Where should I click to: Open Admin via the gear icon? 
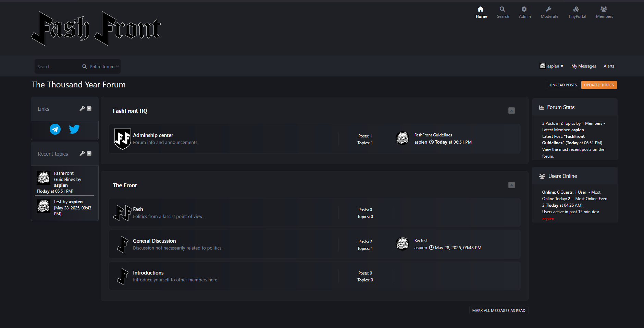pyautogui.click(x=524, y=9)
